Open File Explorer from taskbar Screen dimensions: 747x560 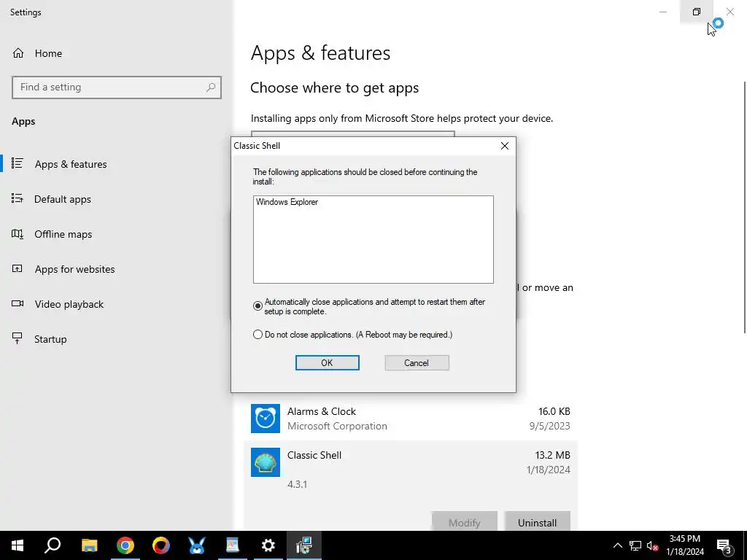(x=89, y=545)
